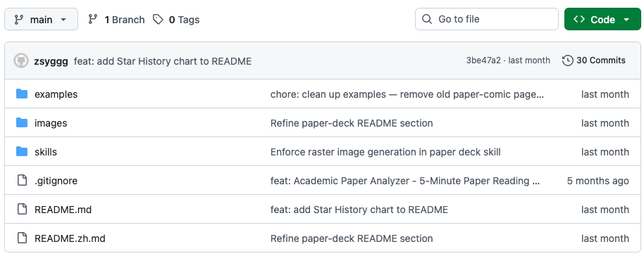Click the images folder icon
Screen dimensions: 644x256
pos(22,122)
